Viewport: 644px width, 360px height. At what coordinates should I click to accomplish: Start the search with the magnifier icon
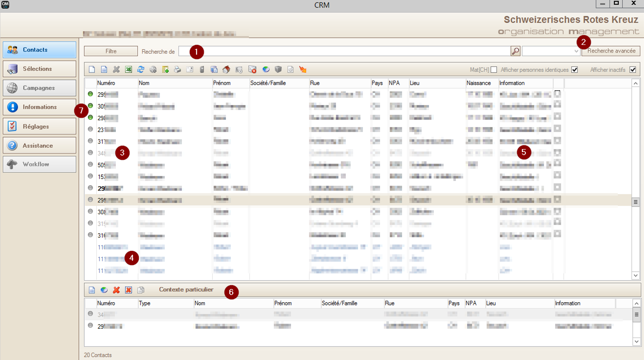click(515, 51)
